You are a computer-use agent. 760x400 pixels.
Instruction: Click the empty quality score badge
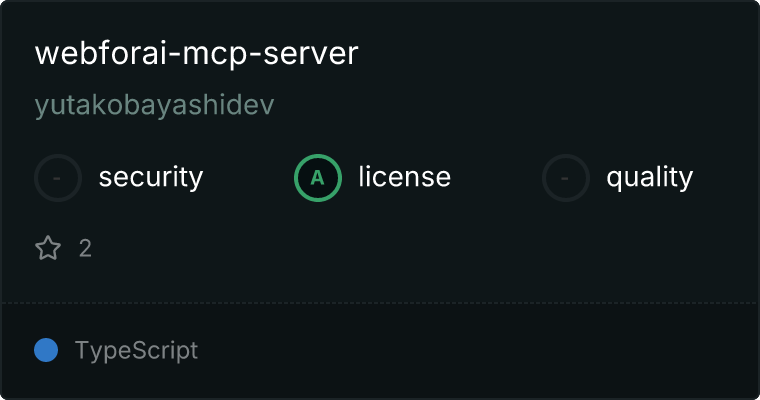566,178
